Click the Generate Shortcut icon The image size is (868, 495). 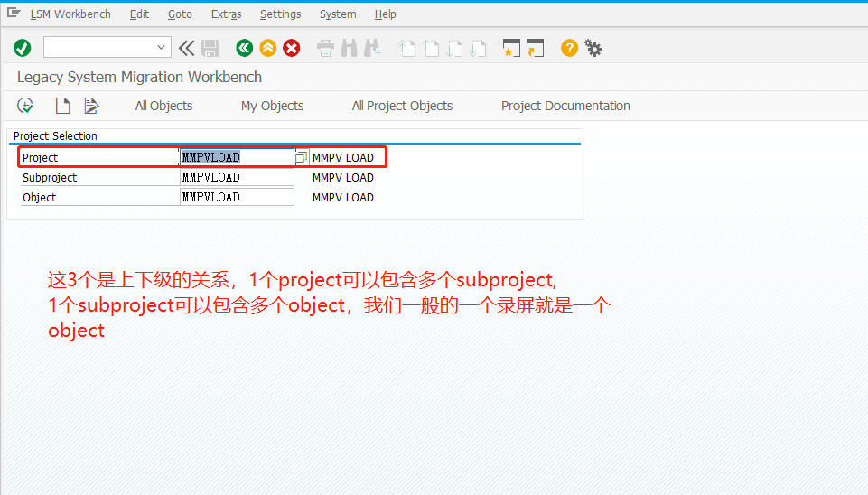pyautogui.click(x=535, y=48)
